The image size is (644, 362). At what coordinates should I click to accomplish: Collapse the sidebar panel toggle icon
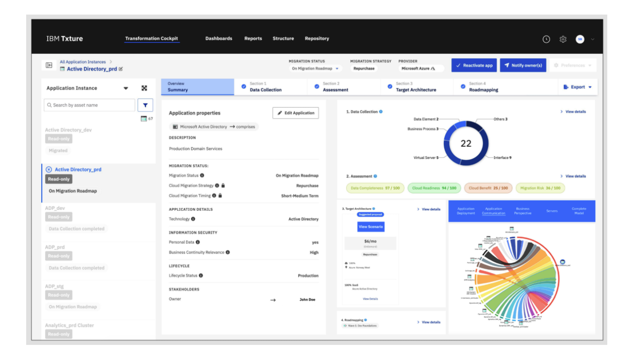[x=49, y=65]
